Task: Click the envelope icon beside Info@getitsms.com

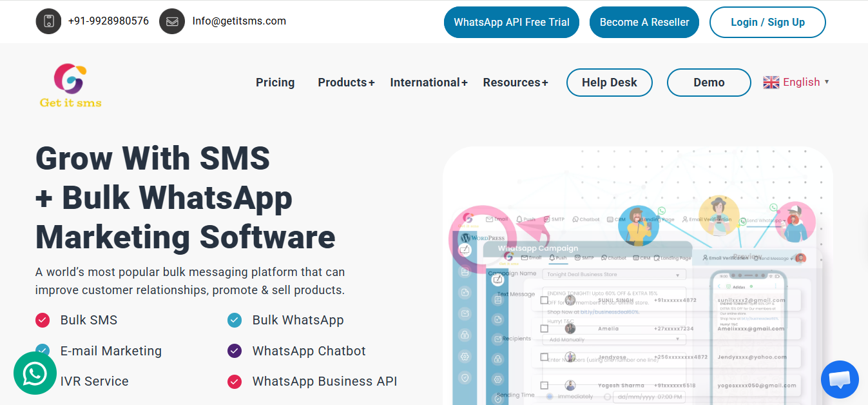Action: coord(172,21)
